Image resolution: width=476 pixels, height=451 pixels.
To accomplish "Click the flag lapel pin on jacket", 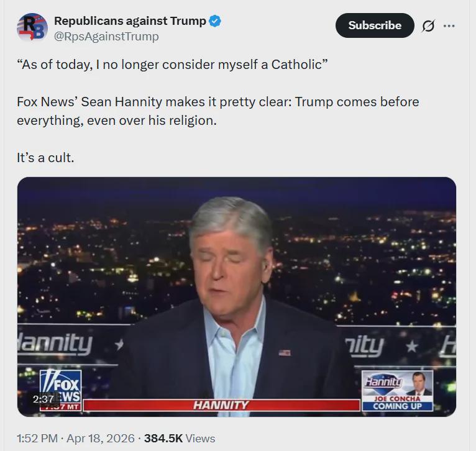I will coord(285,352).
